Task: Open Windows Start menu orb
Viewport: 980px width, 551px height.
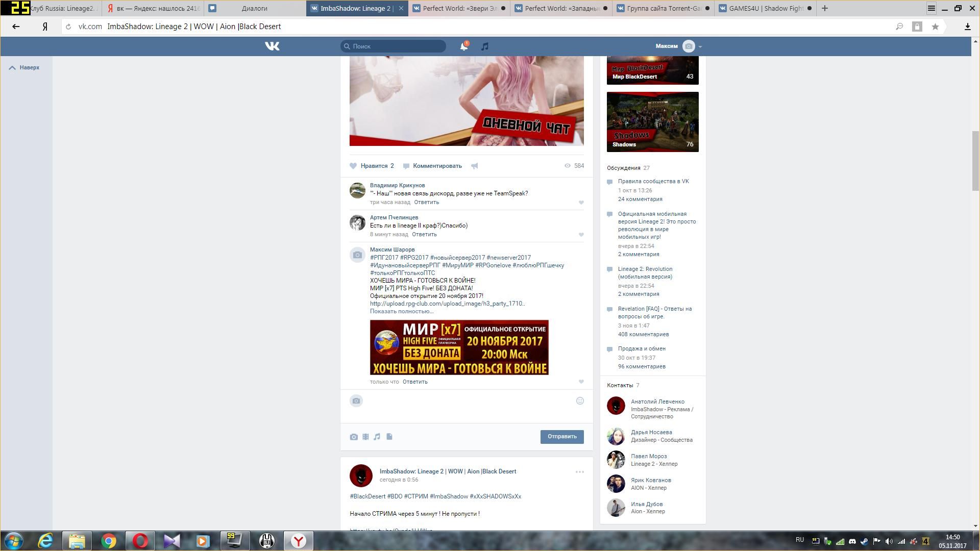Action: tap(14, 541)
